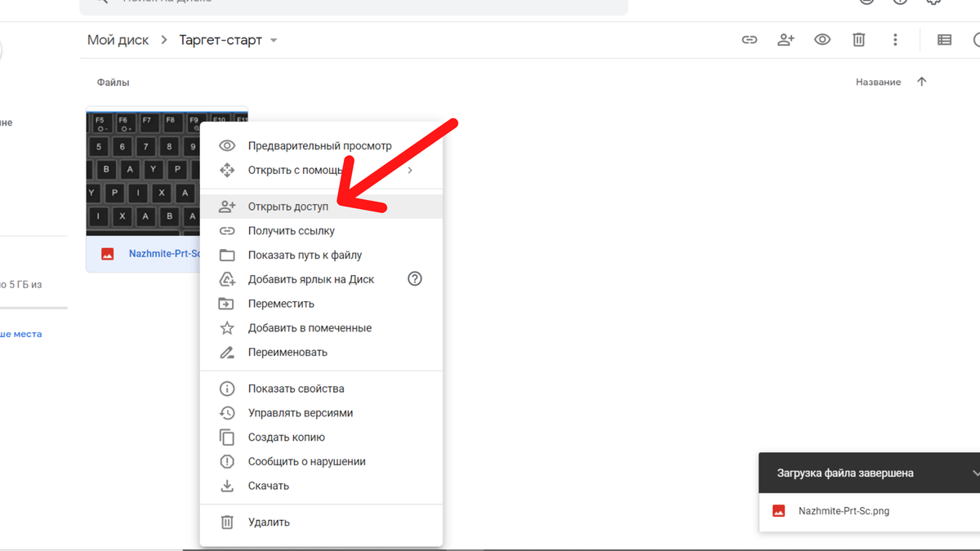Viewport: 980px width, 551px height.
Task: Collapse the upload complete notification panel
Action: [x=974, y=473]
